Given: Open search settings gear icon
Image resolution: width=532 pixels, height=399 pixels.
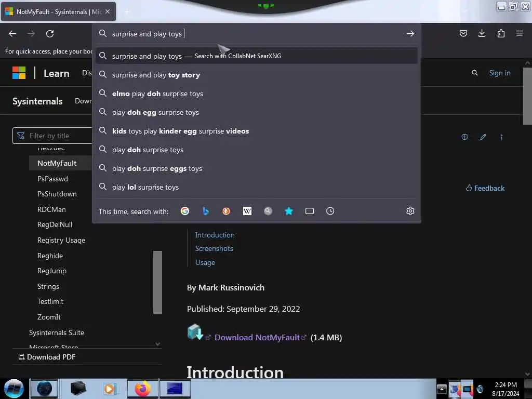Looking at the screenshot, I should pos(410,211).
